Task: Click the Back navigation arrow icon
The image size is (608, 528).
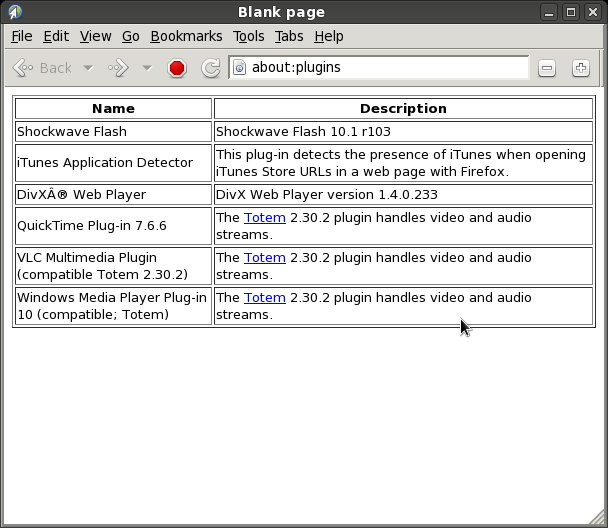Action: click(x=23, y=68)
